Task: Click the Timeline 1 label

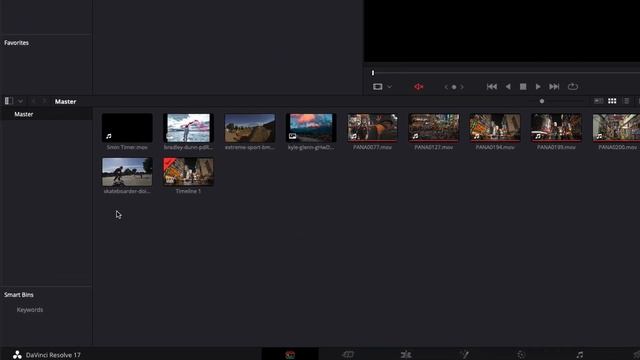Action: coord(188,191)
